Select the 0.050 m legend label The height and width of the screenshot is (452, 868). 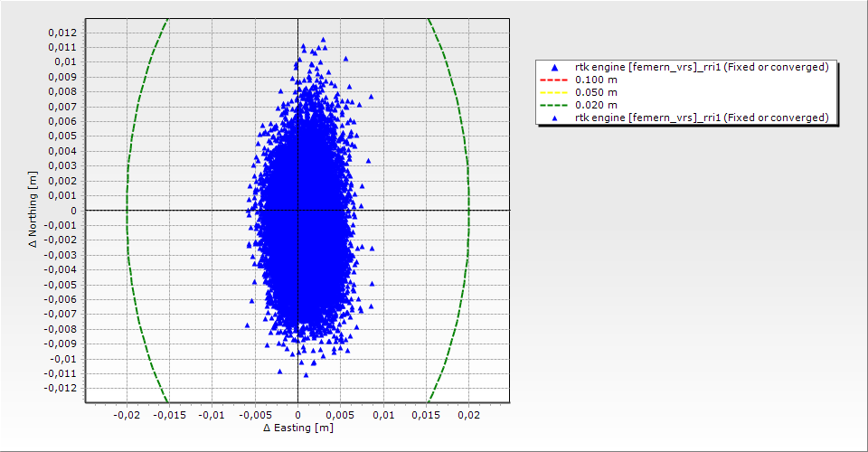click(x=597, y=92)
